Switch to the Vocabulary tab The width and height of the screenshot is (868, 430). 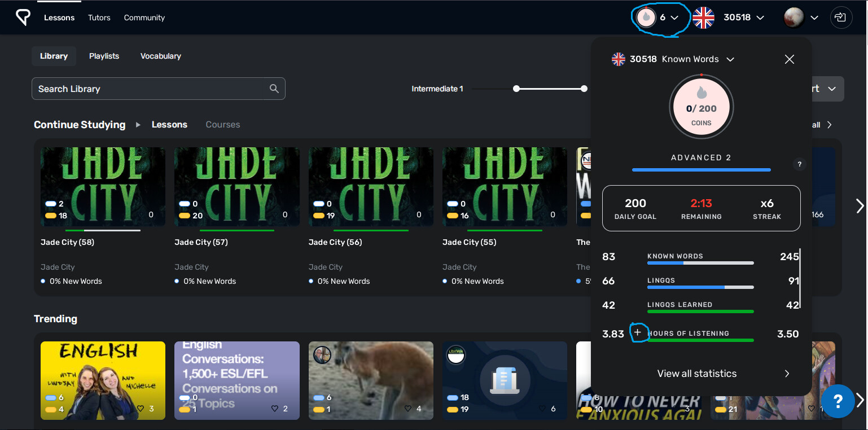[161, 56]
